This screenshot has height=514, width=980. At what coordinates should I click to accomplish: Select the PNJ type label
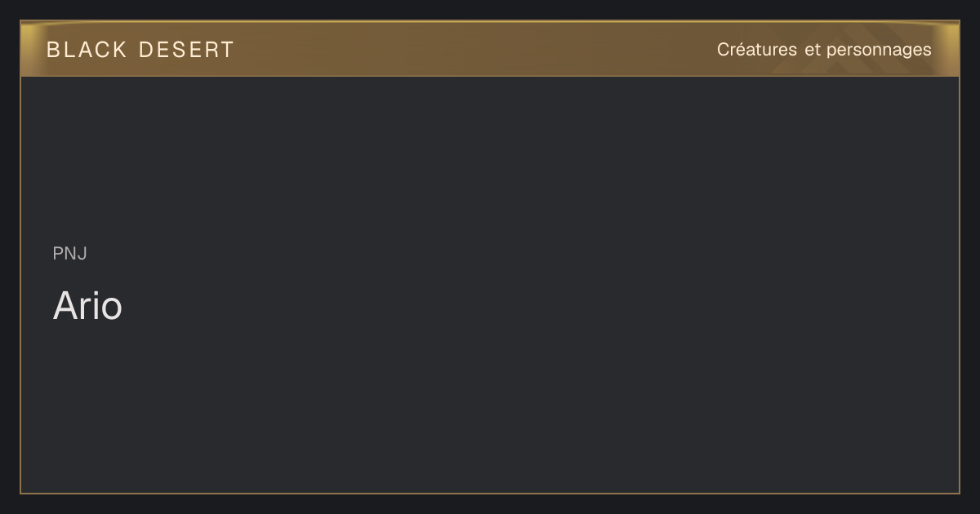tap(70, 254)
